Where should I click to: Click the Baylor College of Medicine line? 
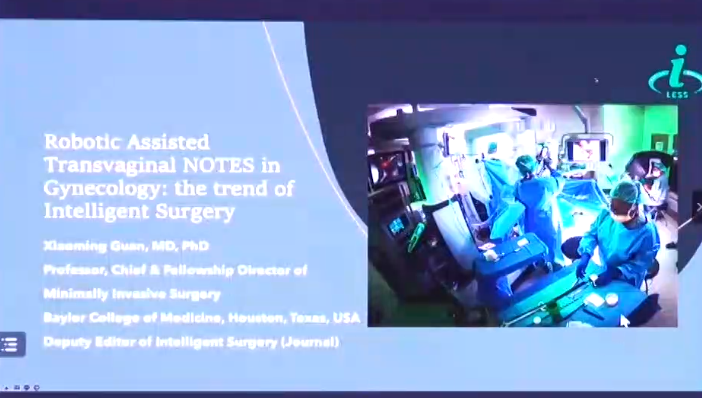[202, 318]
